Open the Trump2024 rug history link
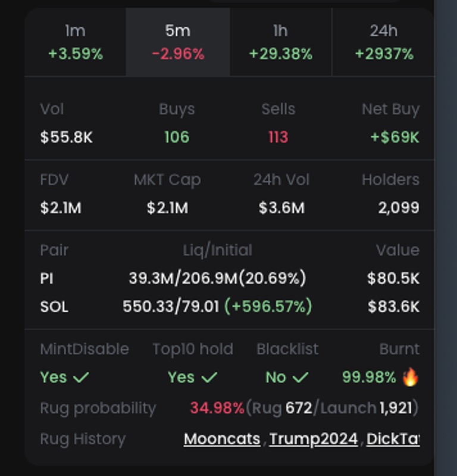Viewport: 457px width, 476px height. pyautogui.click(x=314, y=439)
